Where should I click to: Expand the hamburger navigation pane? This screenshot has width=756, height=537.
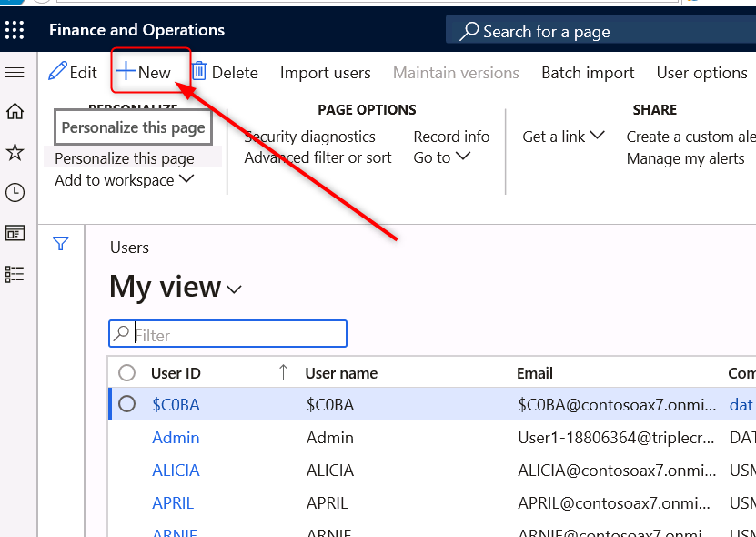pos(15,73)
